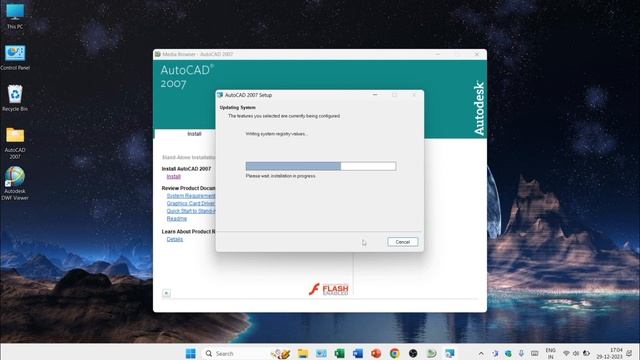Open the clock showing 17:04

click(x=610, y=353)
